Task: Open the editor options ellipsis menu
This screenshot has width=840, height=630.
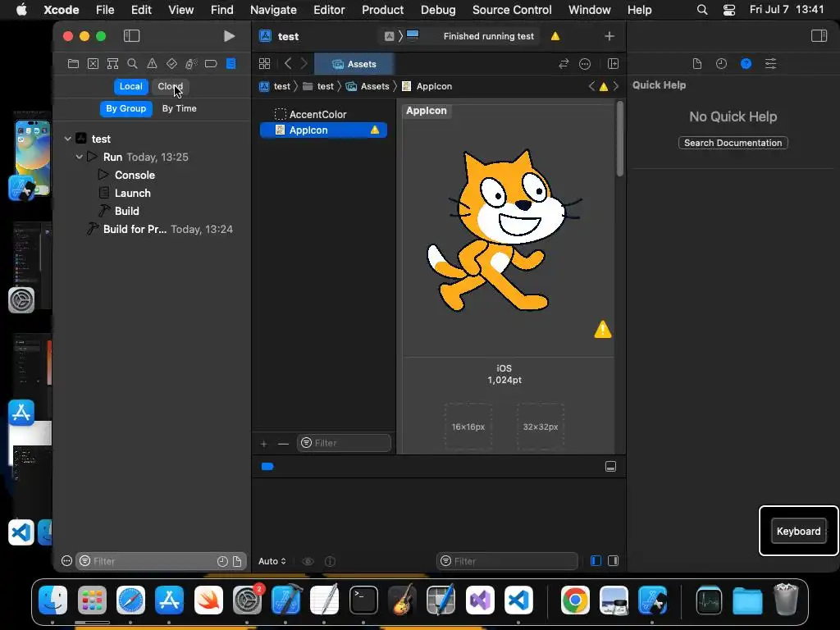Action: coord(585,64)
